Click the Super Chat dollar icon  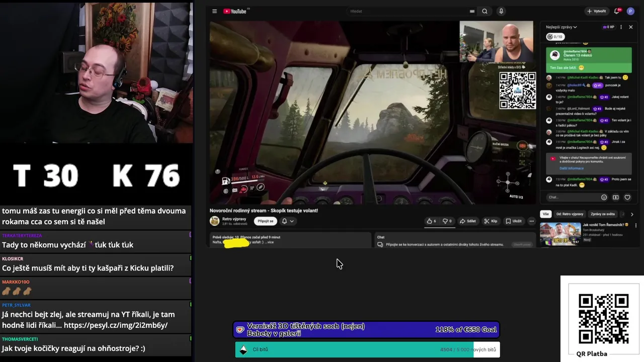616,198
